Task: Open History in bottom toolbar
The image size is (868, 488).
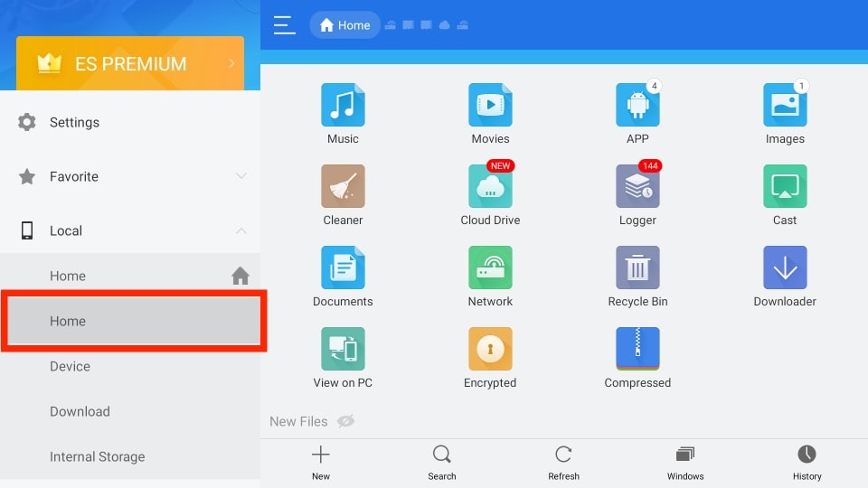Action: 807,462
